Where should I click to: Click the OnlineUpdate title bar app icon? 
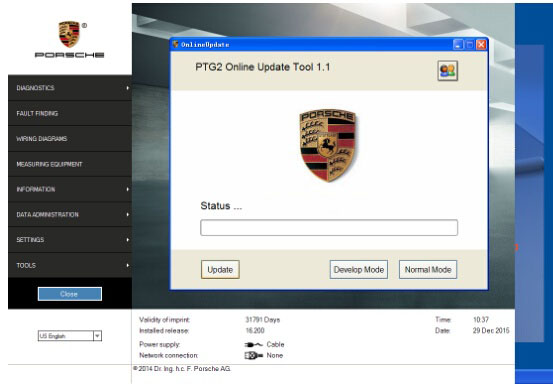175,44
